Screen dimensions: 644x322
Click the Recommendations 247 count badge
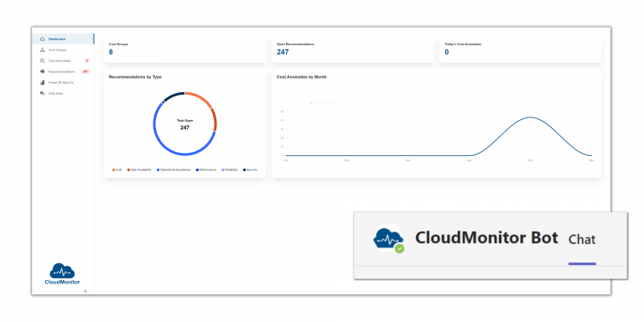pyautogui.click(x=86, y=71)
